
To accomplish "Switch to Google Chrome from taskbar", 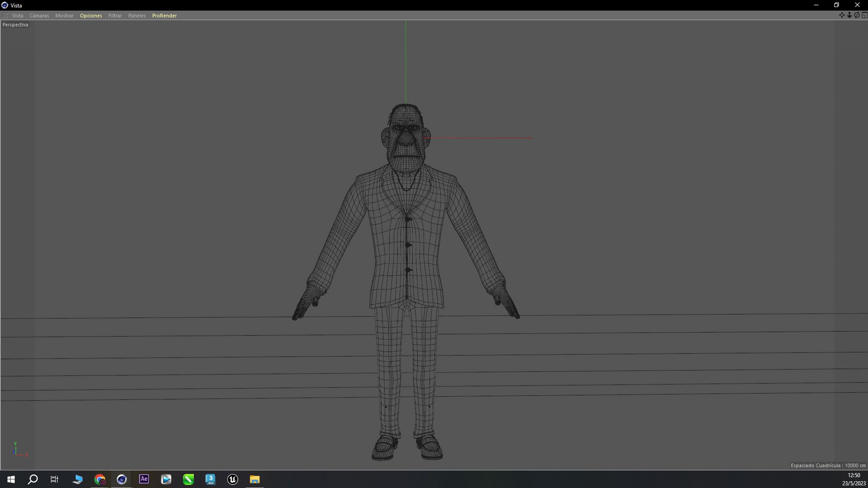I will [x=100, y=479].
